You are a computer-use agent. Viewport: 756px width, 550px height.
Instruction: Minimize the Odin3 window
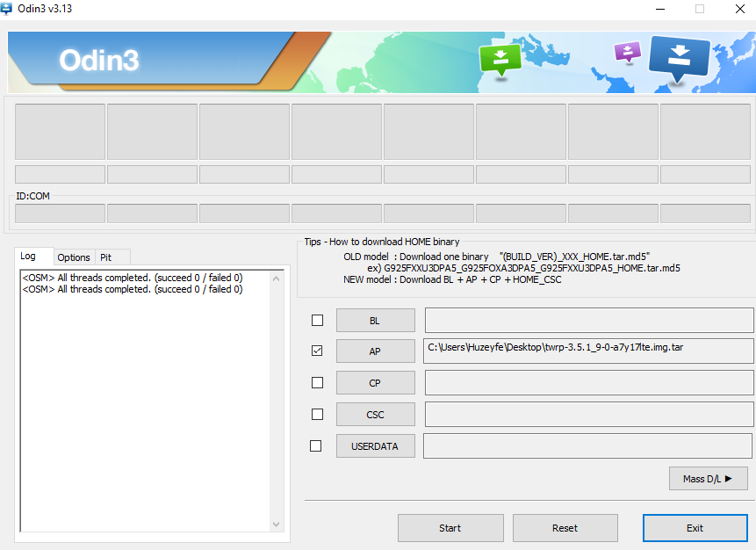tap(660, 9)
